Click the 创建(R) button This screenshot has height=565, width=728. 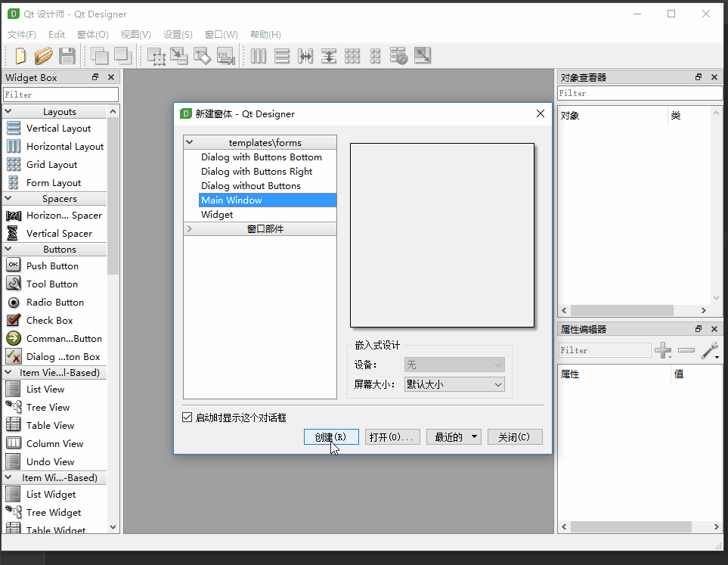[330, 437]
